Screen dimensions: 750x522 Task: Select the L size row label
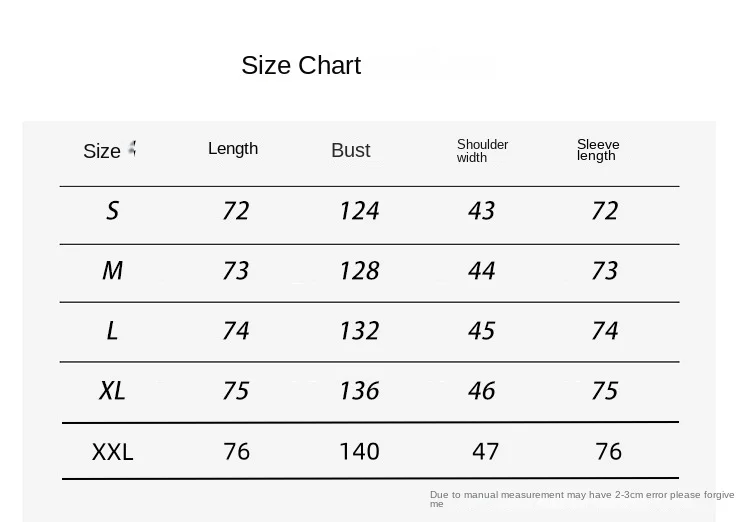click(x=112, y=331)
